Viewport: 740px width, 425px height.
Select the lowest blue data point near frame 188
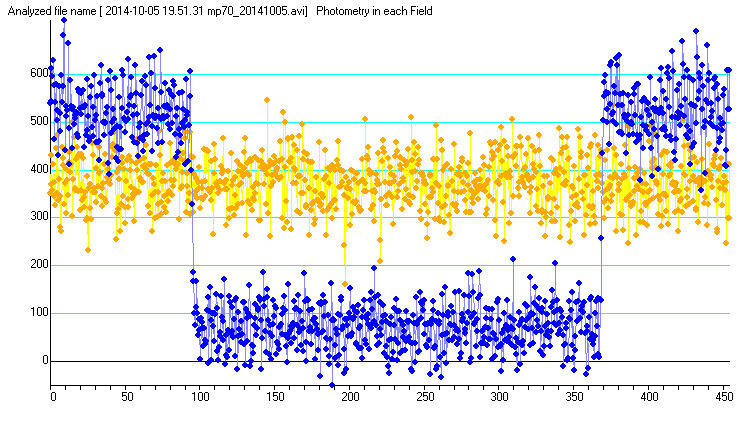(332, 385)
